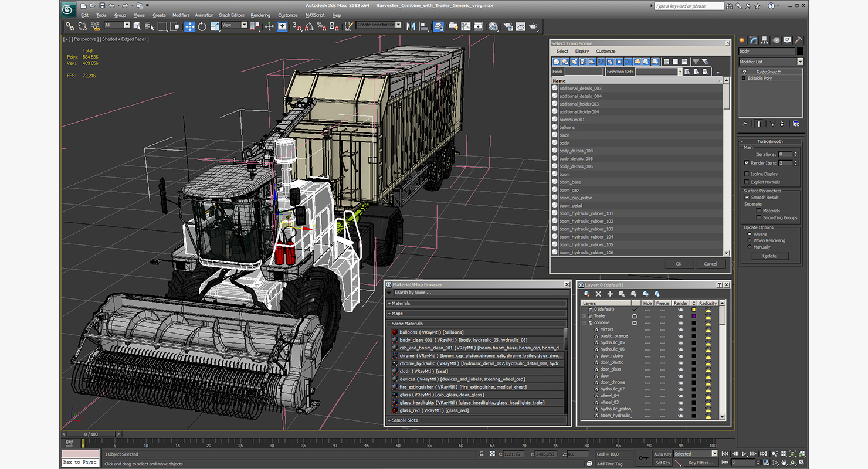Open the Rendering menu
Image resolution: width=868 pixels, height=469 pixels.
pos(260,15)
